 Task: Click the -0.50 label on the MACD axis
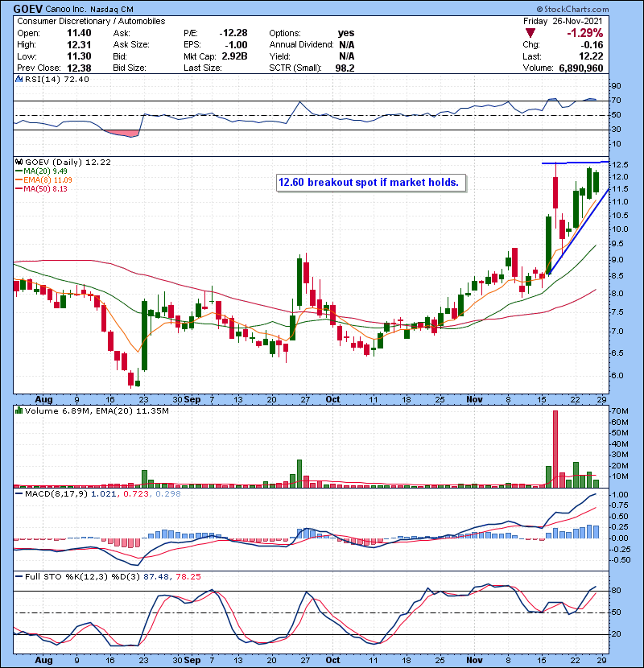(x=619, y=560)
